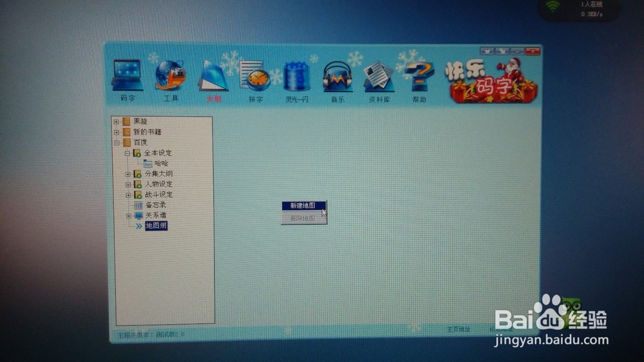Select the 人物设定 tree label
This screenshot has height=362, width=644.
point(158,184)
